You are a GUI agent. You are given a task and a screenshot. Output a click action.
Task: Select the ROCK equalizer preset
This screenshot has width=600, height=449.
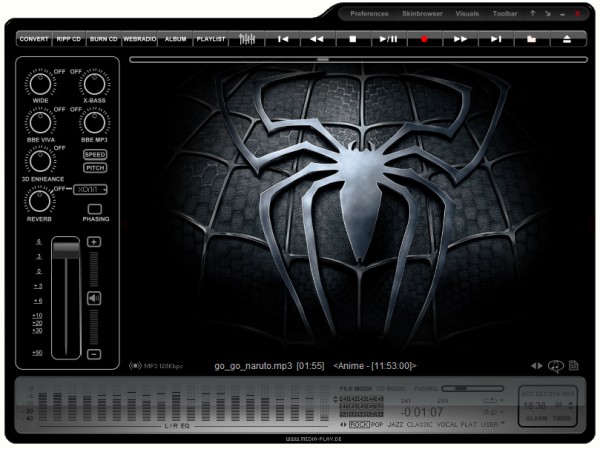pos(359,425)
